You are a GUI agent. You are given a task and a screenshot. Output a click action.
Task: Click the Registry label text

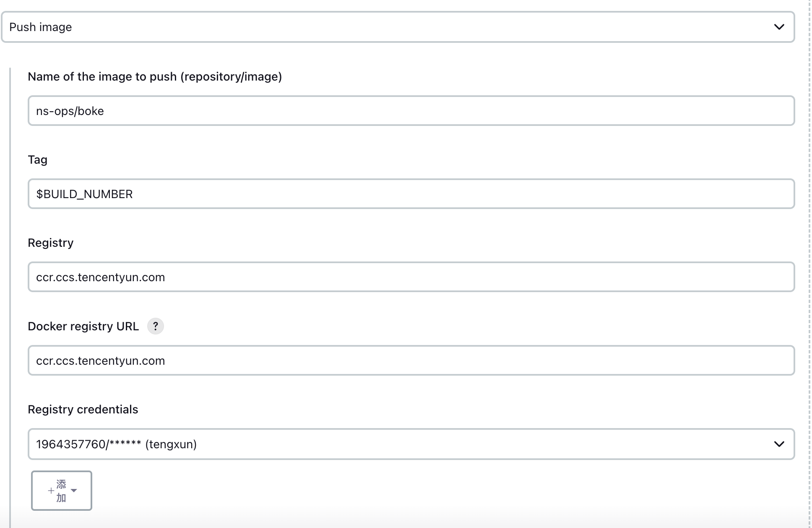coord(50,243)
